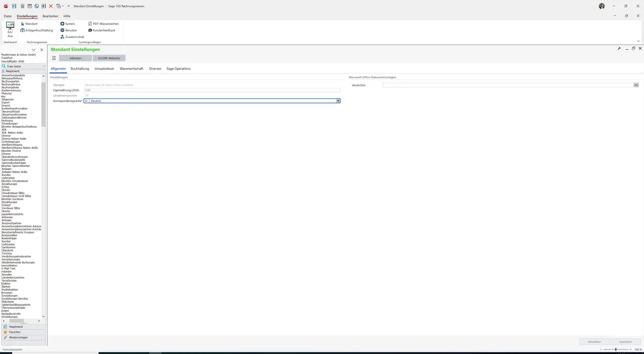This screenshot has height=354, width=644.
Task: Open the Hilfe ribbon tab
Action: (x=67, y=16)
